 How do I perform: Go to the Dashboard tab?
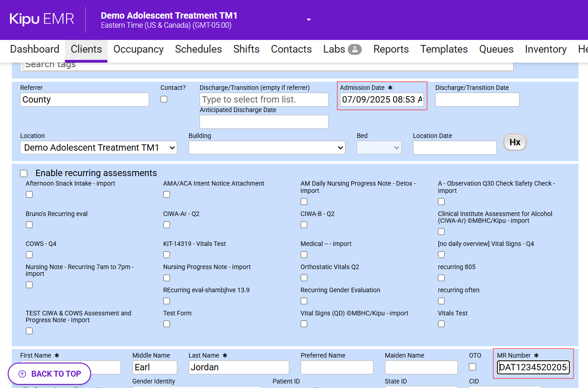(x=35, y=49)
